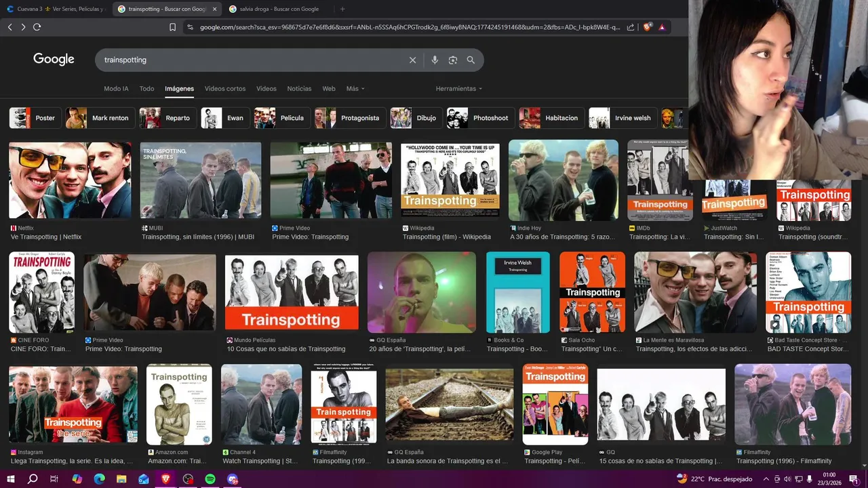Expand the Herramientas tools dropdown

click(459, 89)
